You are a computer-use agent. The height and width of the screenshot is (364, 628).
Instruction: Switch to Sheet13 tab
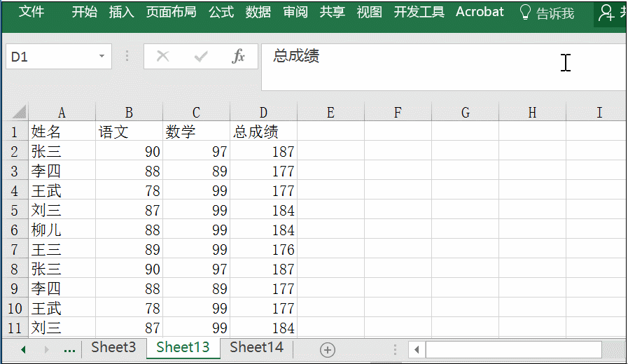(183, 347)
